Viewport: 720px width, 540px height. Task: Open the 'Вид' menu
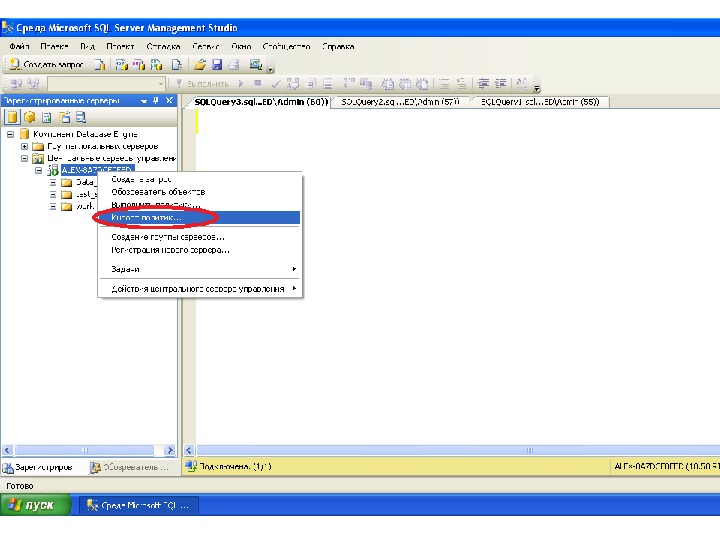pos(87,46)
